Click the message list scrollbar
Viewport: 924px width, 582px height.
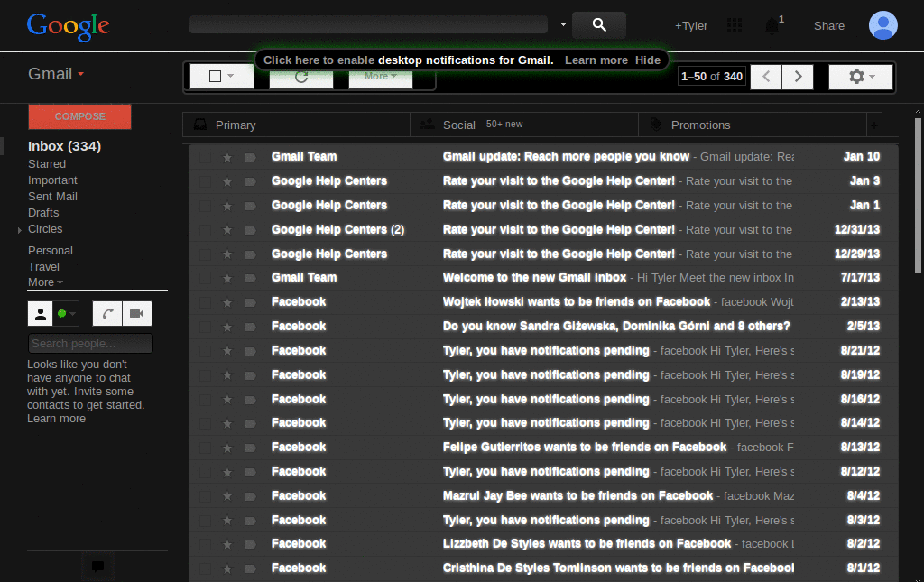(918, 194)
